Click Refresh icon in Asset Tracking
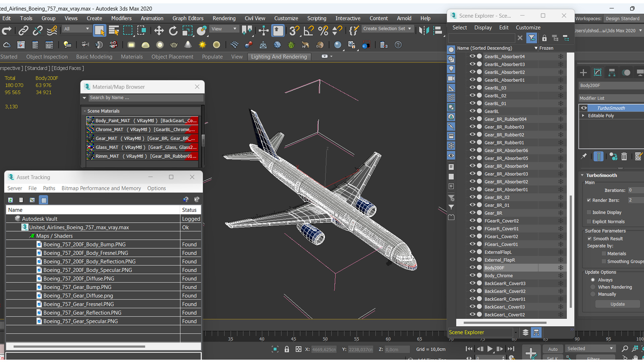This screenshot has width=644, height=362. [x=10, y=200]
